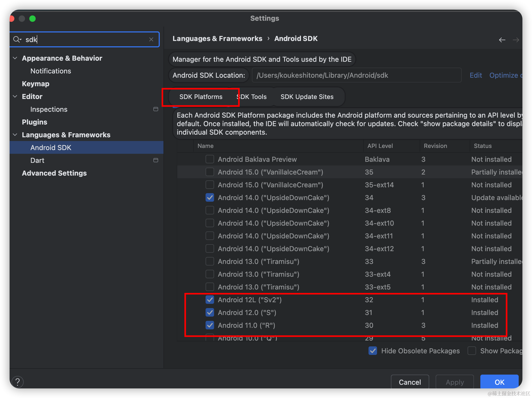Collapse Appearance & Behavior section

15,58
